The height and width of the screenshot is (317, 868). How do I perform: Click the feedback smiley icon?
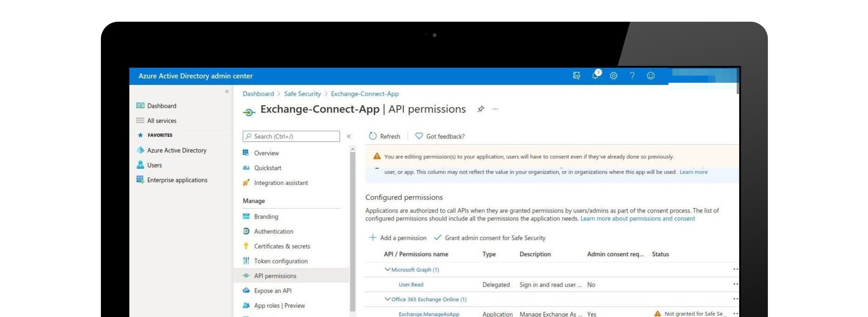click(651, 76)
